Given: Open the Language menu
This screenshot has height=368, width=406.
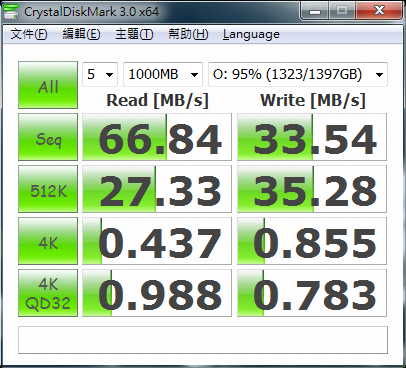Looking at the screenshot, I should (251, 34).
